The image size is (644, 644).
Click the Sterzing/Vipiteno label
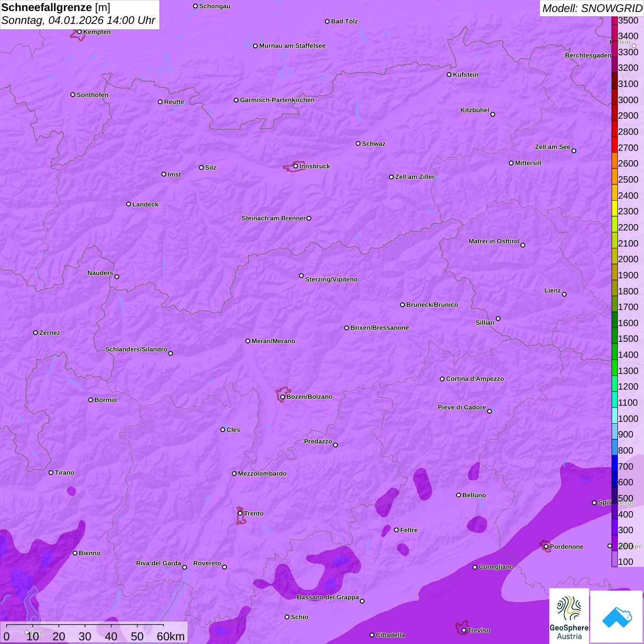point(331,279)
